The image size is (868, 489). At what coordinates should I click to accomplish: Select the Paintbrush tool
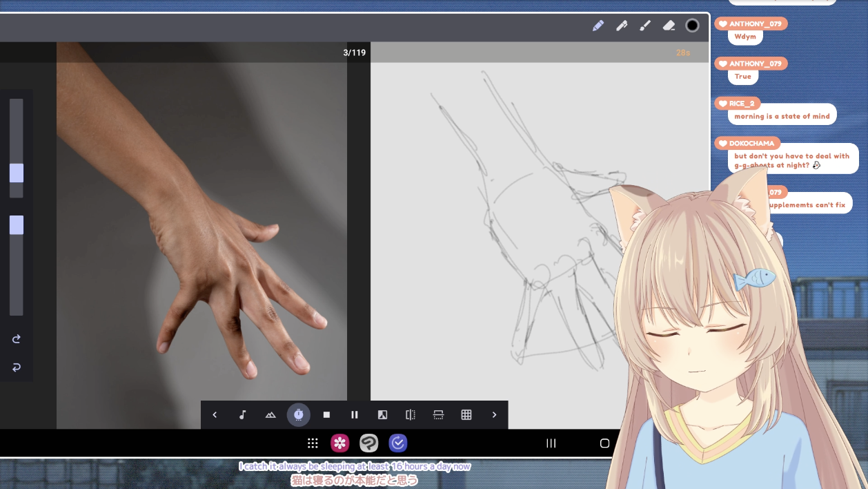tap(645, 26)
